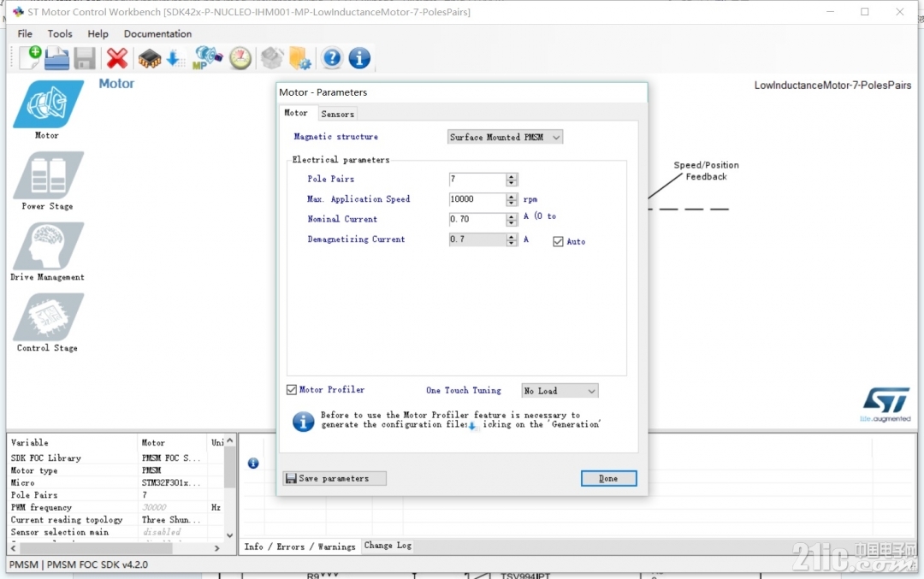Viewport: 924px width, 579px height.
Task: Open the Power Stage section icon
Action: (48, 175)
